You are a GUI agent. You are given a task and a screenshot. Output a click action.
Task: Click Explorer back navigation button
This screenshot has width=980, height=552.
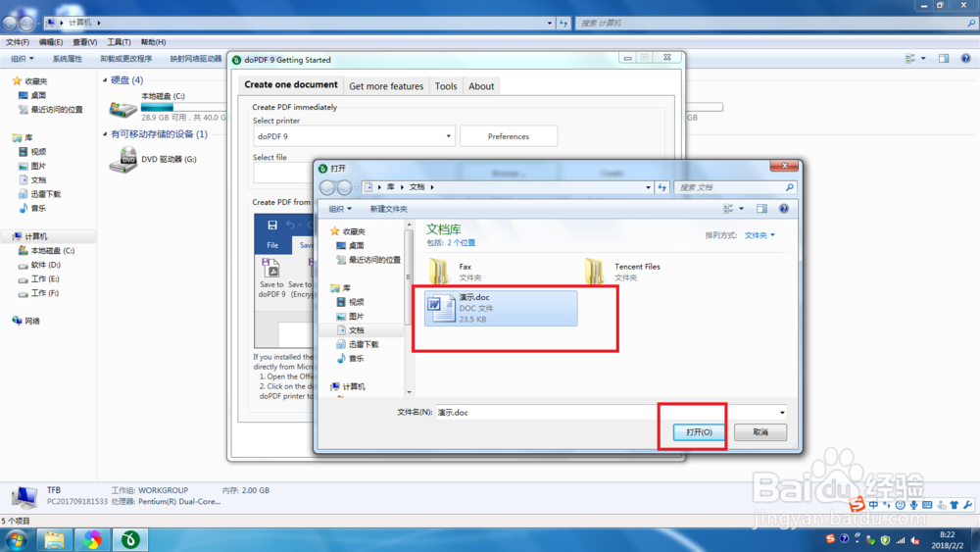pyautogui.click(x=10, y=24)
